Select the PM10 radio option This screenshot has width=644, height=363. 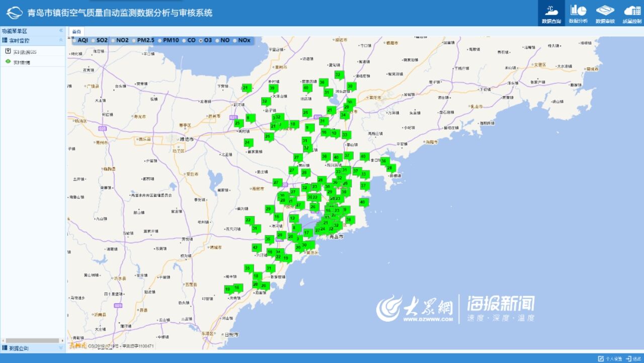(x=160, y=40)
